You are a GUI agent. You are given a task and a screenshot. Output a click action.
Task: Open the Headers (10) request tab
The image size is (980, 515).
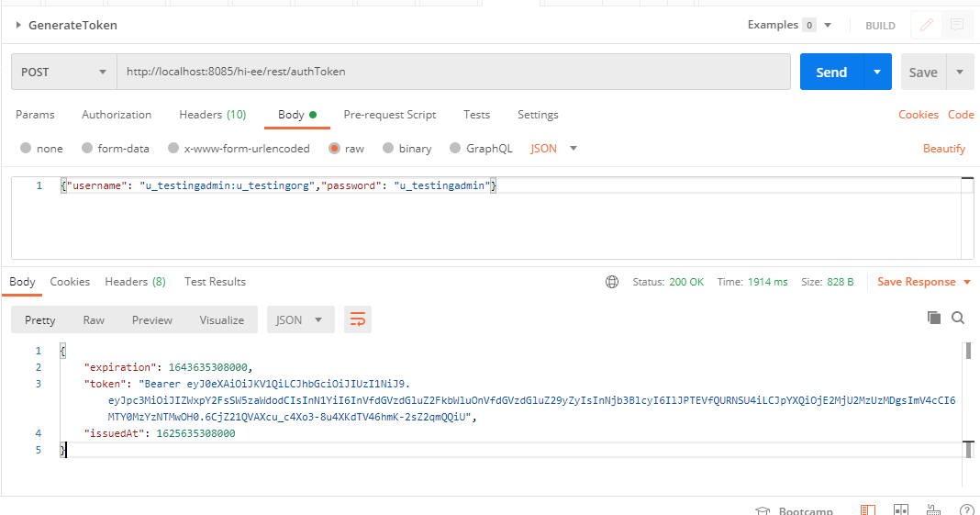click(x=213, y=115)
